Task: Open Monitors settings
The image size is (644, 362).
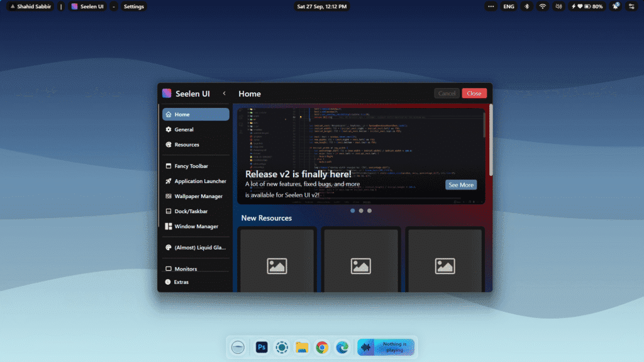Action: tap(196, 269)
